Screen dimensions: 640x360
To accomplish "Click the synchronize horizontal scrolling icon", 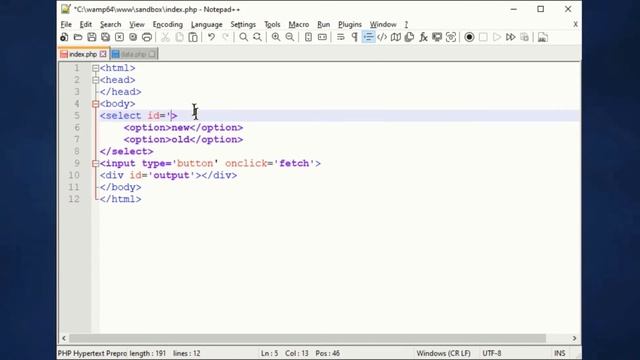I will [x=322, y=37].
